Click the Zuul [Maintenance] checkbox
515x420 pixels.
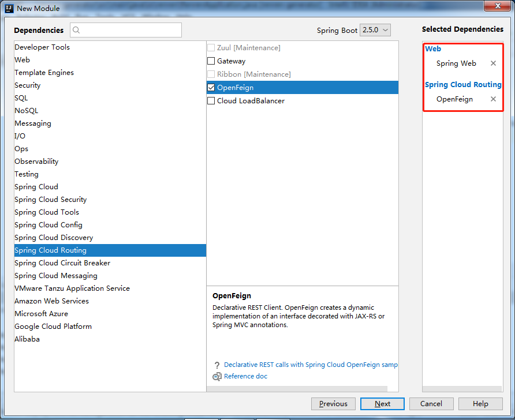pos(211,48)
